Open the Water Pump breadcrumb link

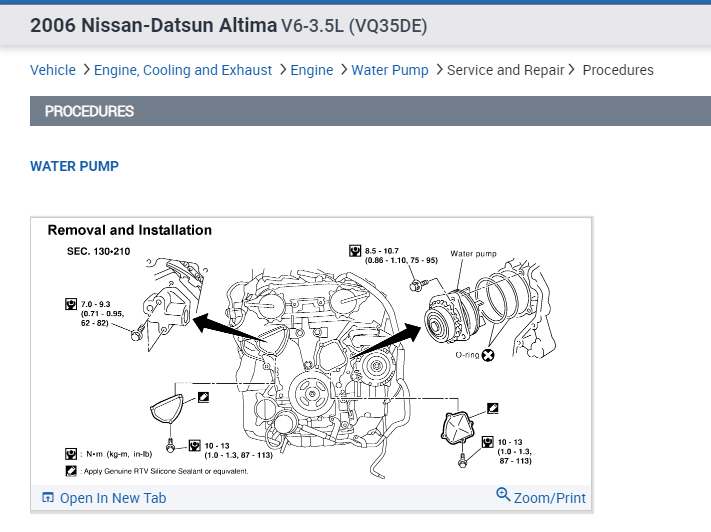click(x=390, y=70)
